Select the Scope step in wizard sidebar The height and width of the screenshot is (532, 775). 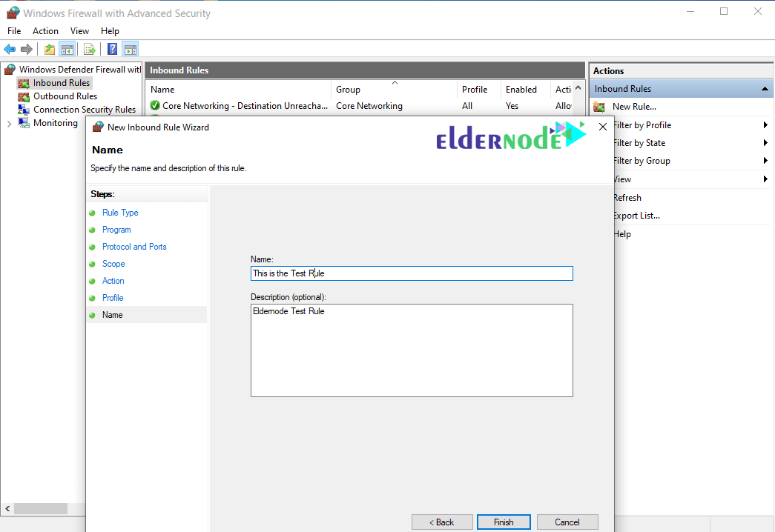coord(113,264)
